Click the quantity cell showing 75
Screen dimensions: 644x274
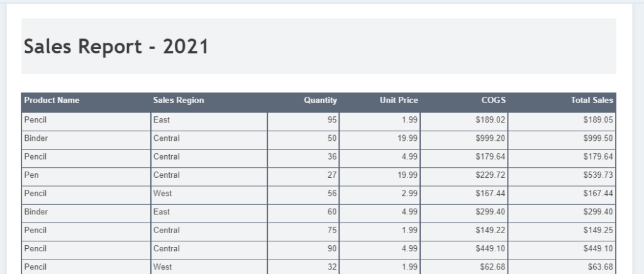pos(332,230)
